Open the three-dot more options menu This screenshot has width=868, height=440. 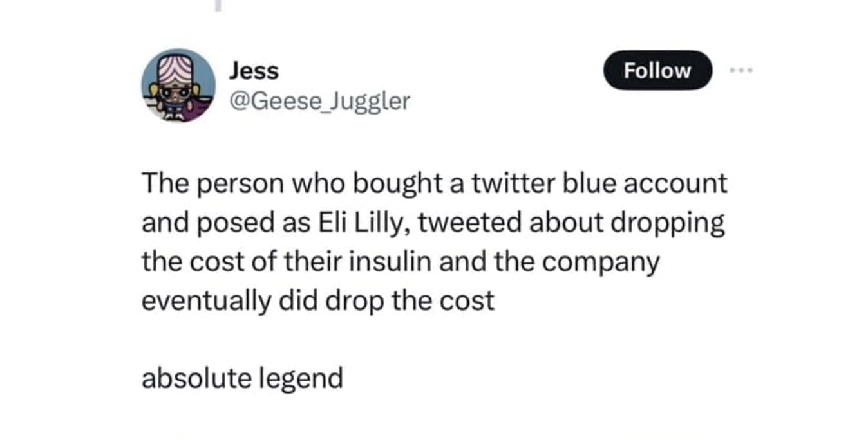[740, 70]
